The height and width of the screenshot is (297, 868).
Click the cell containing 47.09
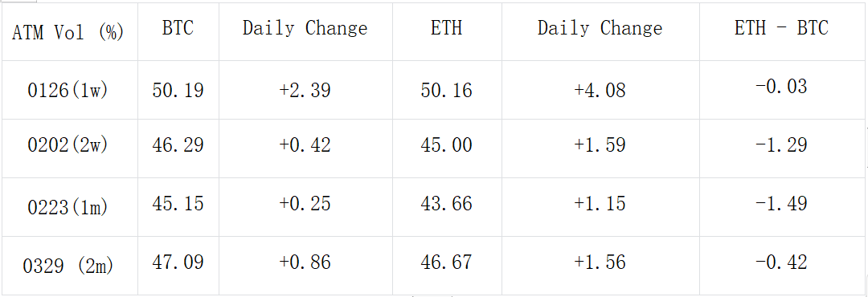pos(178,266)
